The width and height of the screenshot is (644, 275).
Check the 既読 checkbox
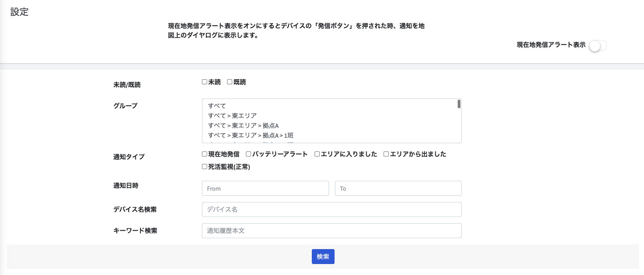click(229, 82)
